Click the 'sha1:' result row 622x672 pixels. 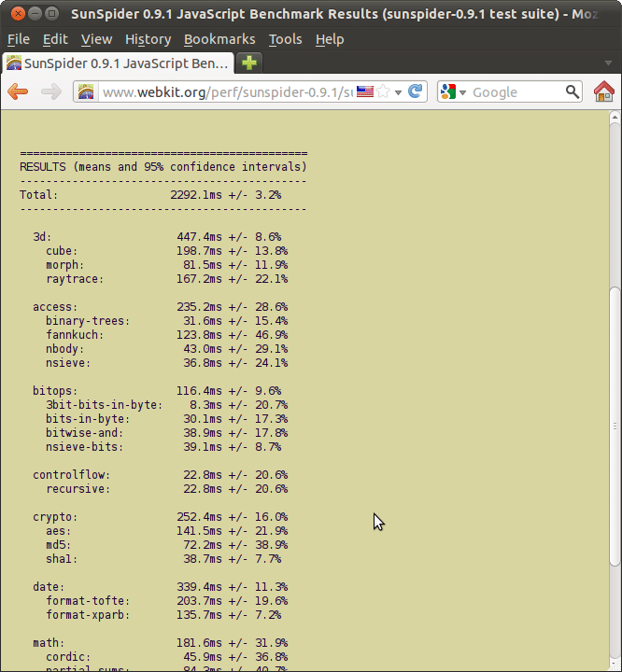point(163,559)
